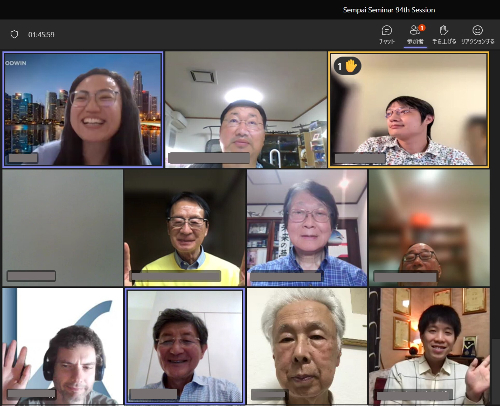Select the smiling man in the light blue shirt
This screenshot has height=406, width=500.
185,346
